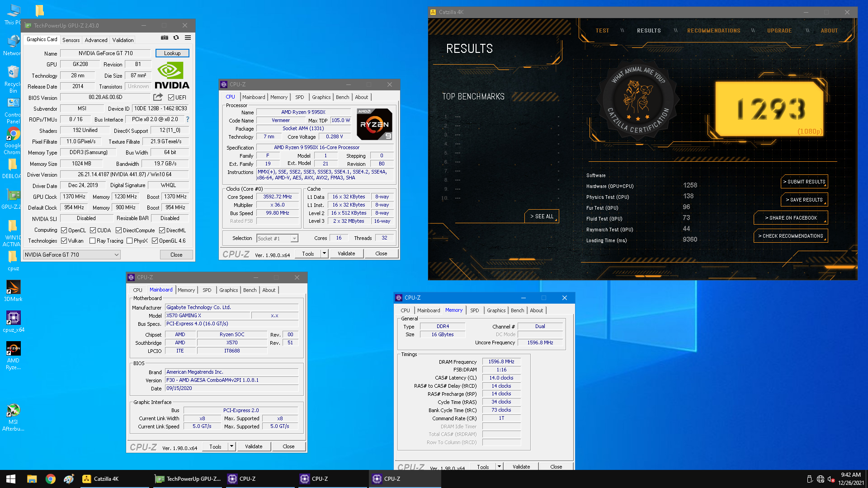Viewport: 868px width, 488px height.
Task: Open the Tools dropdown arrow in CPU-Z CPU window
Action: [324, 253]
